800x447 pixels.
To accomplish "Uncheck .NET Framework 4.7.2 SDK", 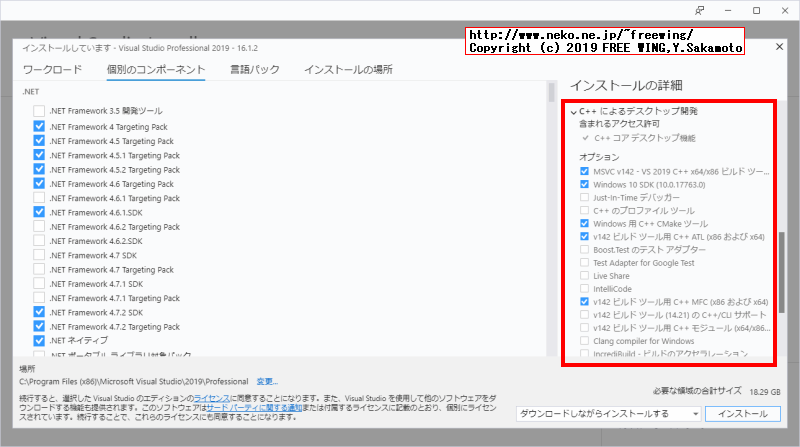I will 39,312.
